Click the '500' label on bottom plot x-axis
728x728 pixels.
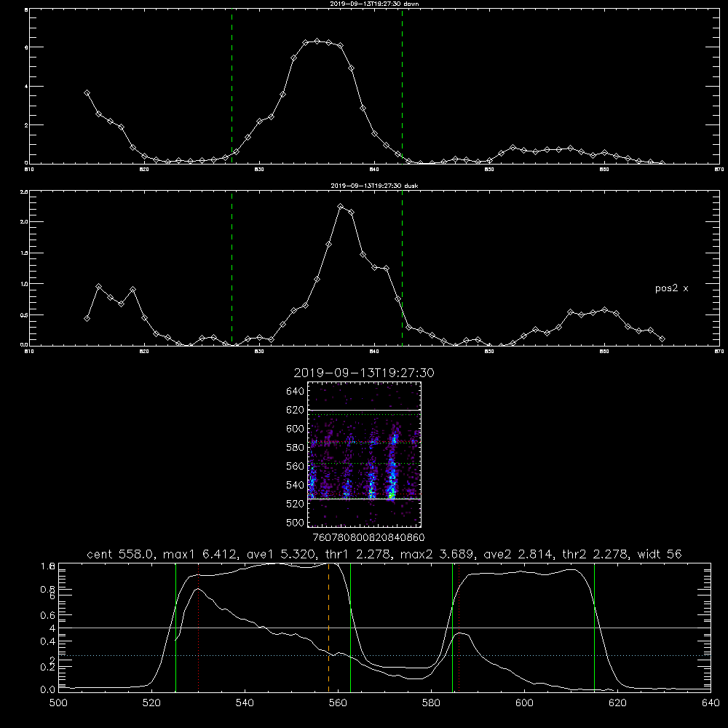58,703
